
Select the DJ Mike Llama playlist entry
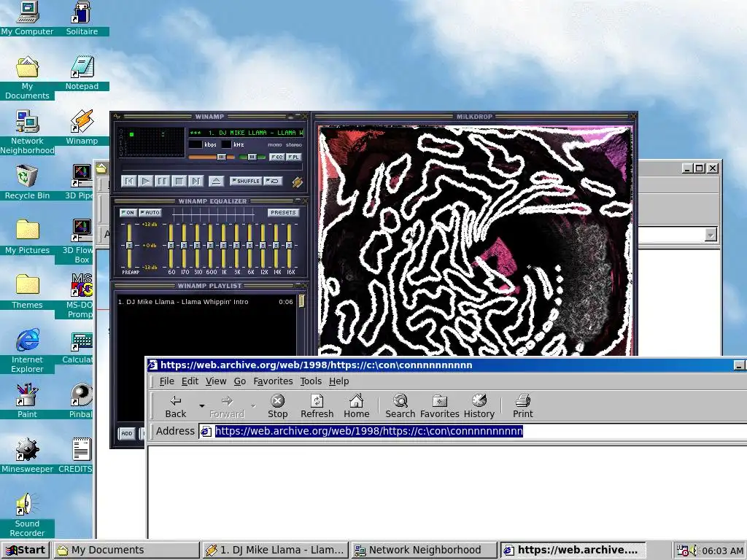click(x=206, y=302)
